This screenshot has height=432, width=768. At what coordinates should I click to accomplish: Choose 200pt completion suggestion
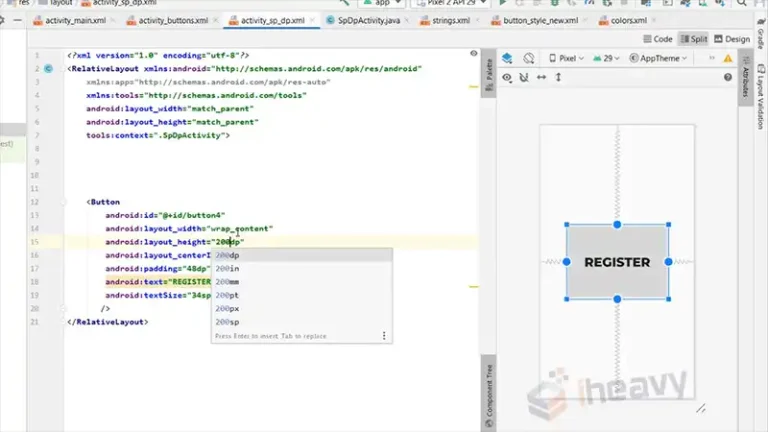(302, 295)
